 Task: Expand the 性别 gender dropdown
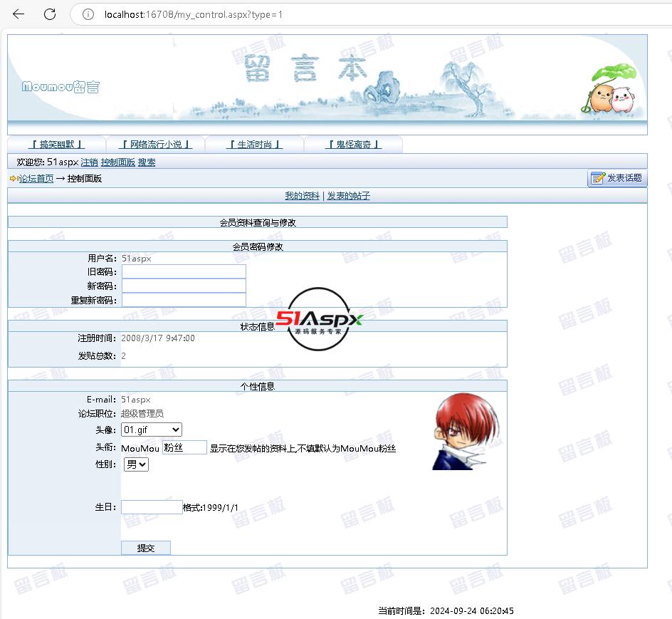(x=136, y=464)
